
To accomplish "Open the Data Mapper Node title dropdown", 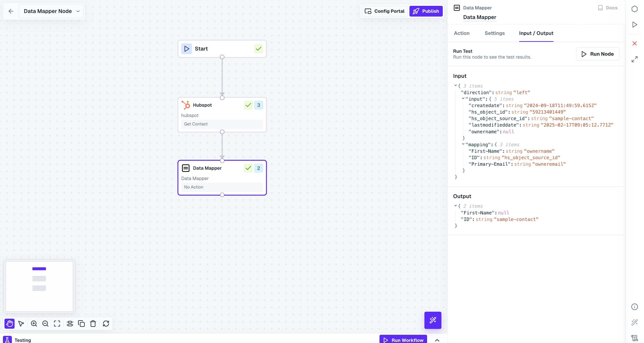I will (x=78, y=11).
